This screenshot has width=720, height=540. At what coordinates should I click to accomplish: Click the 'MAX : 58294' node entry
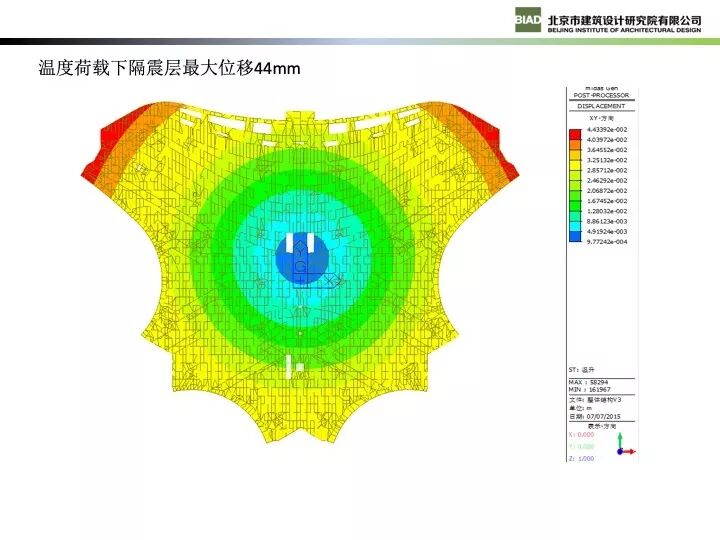pyautogui.click(x=589, y=382)
